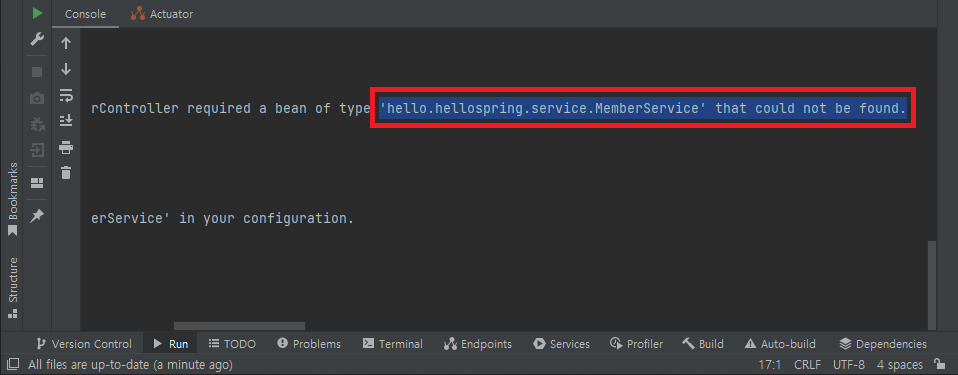The width and height of the screenshot is (958, 375).
Task: Open the Dependencies tool window
Action: [x=883, y=344]
